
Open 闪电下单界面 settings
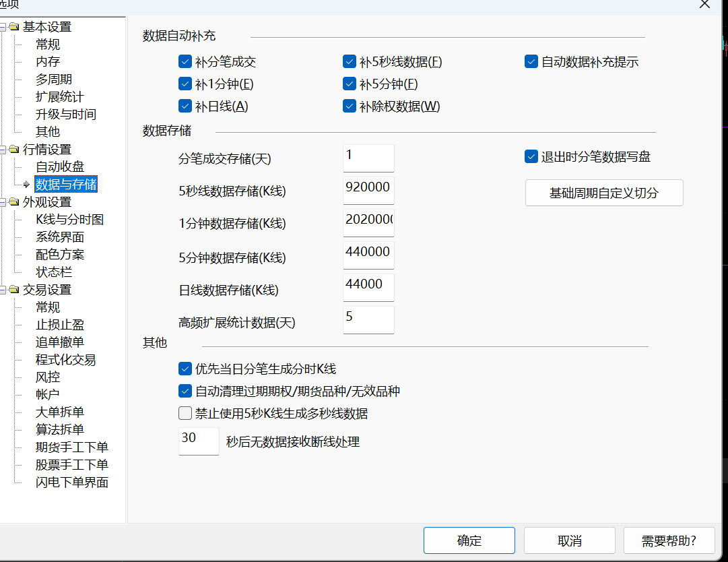click(72, 482)
